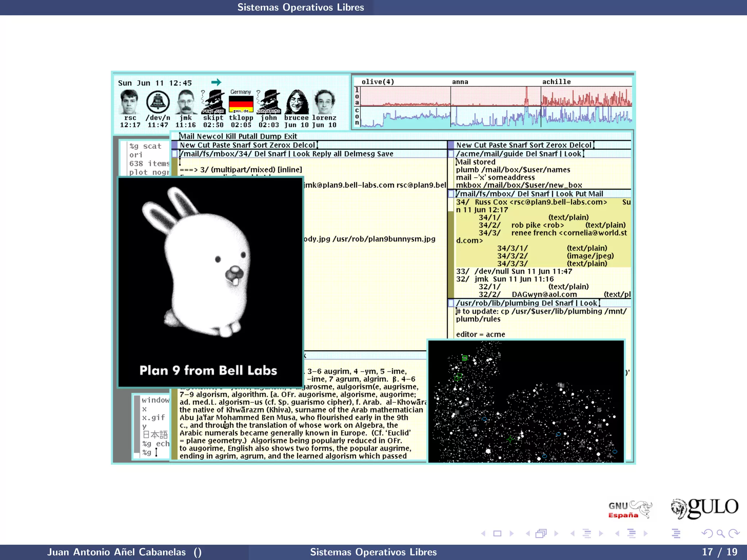Image resolution: width=747 pixels, height=560 pixels.
Task: Click Newcol in the acme top tag
Action: [x=210, y=136]
